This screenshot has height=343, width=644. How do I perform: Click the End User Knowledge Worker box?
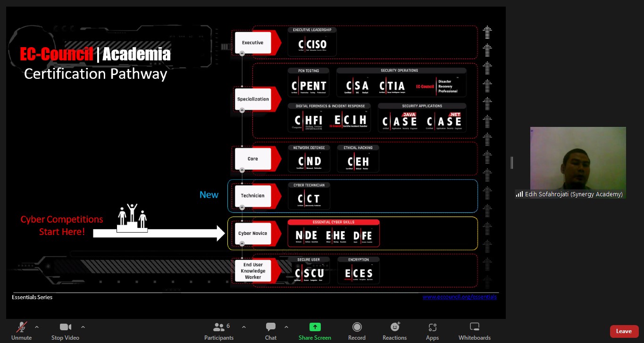tap(253, 271)
